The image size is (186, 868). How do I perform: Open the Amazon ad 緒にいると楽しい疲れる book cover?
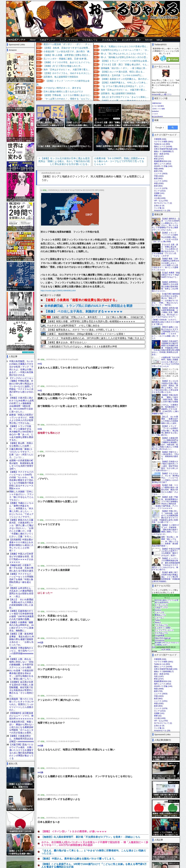tap(21, 67)
